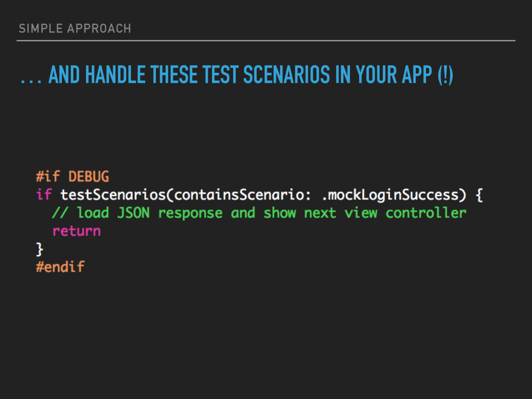532x399 pixels.
Task: Click the word DEBUG in orange
Action: (x=88, y=177)
